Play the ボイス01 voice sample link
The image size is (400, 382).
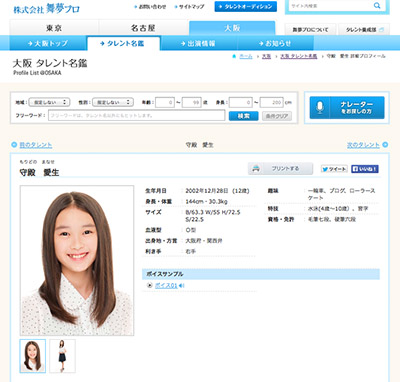(166, 286)
